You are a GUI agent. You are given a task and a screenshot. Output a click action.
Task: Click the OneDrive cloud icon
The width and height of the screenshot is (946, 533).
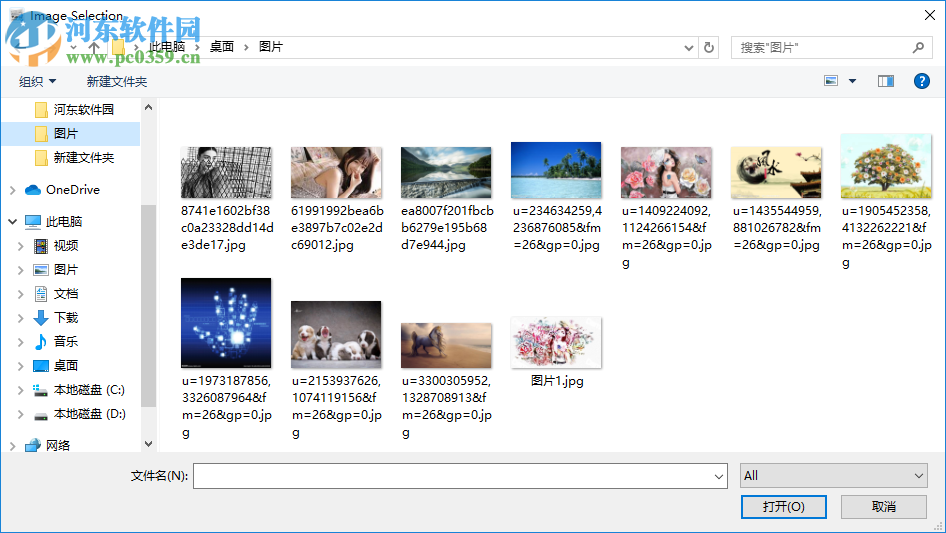point(33,190)
